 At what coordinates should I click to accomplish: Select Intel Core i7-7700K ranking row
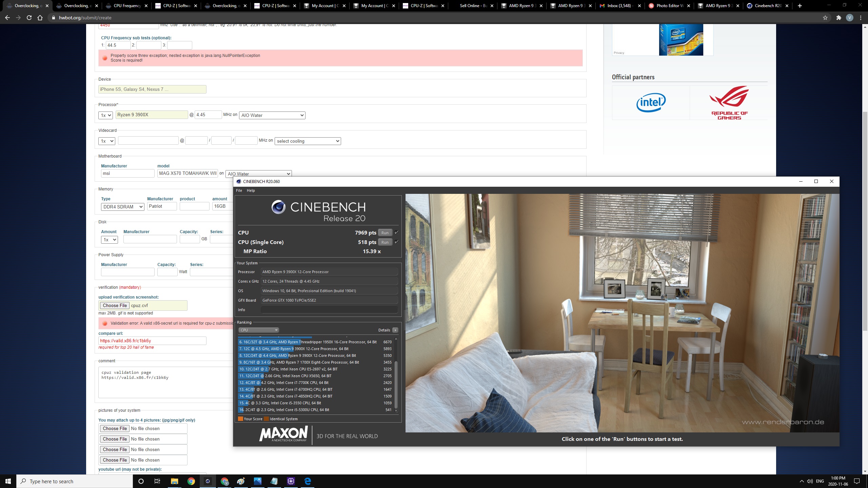pyautogui.click(x=315, y=383)
